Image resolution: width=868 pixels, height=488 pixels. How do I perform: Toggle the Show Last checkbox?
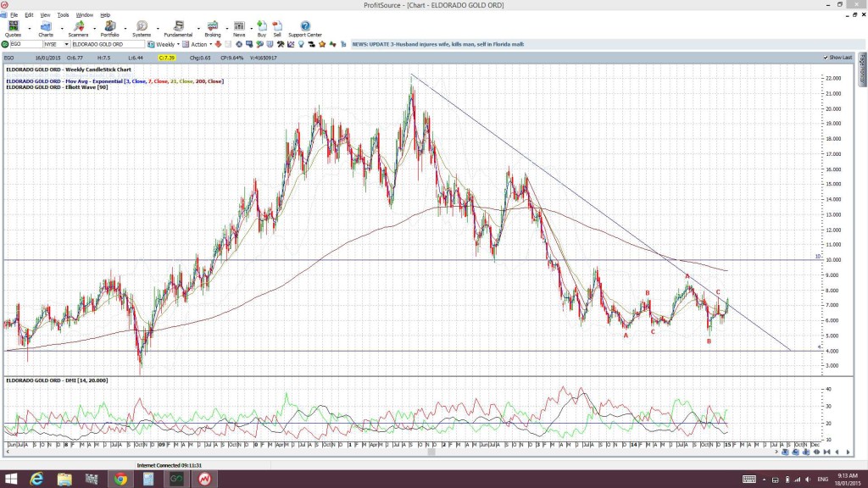pyautogui.click(x=826, y=58)
